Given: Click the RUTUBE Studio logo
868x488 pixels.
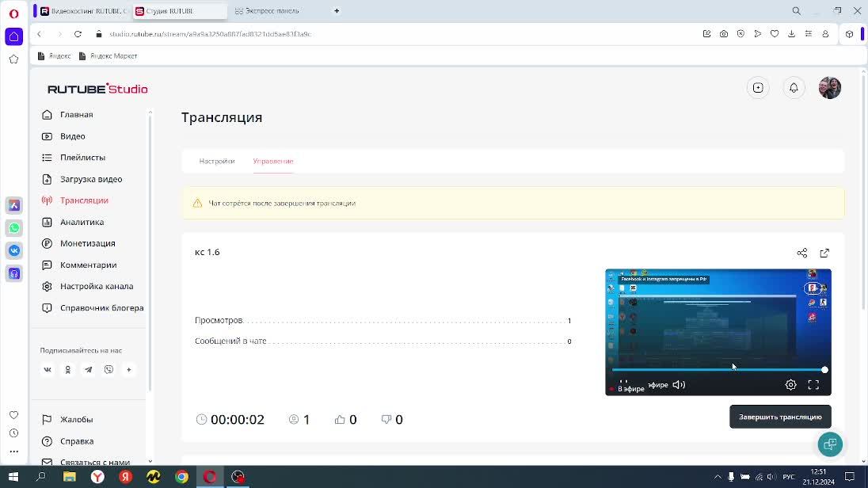Looking at the screenshot, I should click(97, 90).
